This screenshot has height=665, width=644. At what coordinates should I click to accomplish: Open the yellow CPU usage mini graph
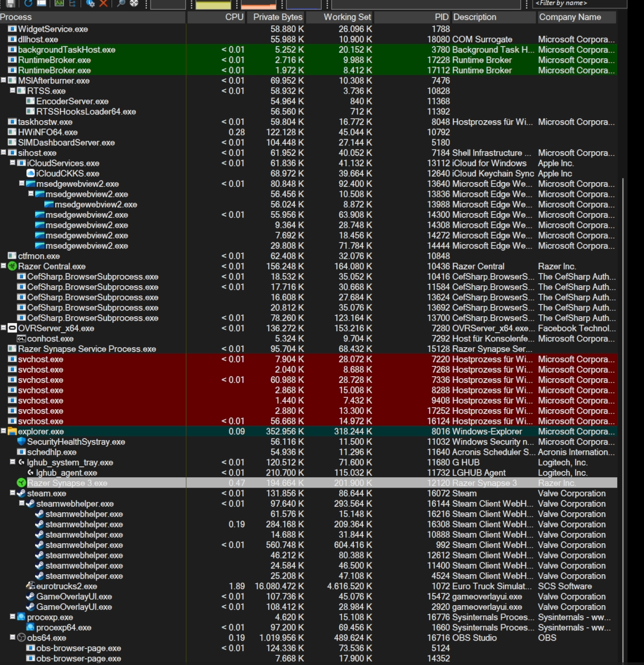[x=213, y=5]
